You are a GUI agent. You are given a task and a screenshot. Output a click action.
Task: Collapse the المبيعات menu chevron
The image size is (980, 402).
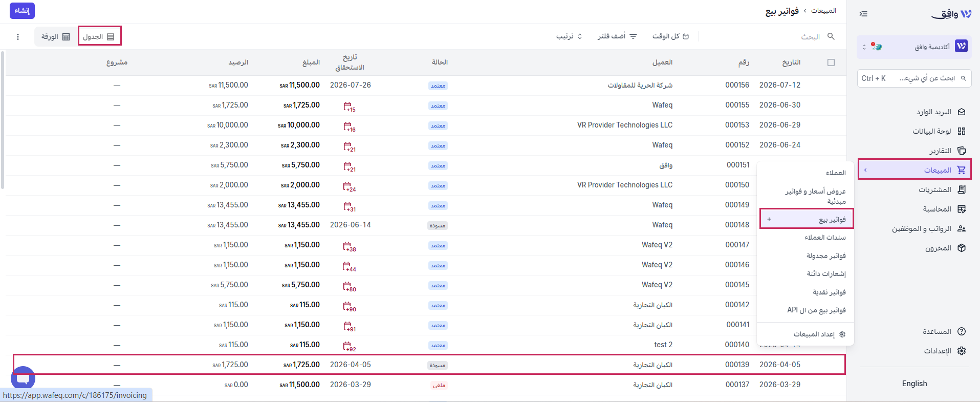click(x=865, y=170)
